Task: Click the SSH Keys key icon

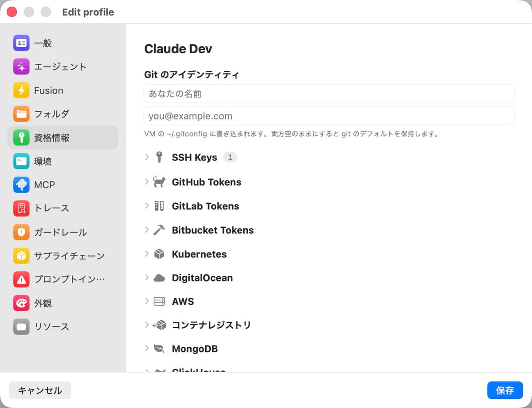Action: pos(159,157)
